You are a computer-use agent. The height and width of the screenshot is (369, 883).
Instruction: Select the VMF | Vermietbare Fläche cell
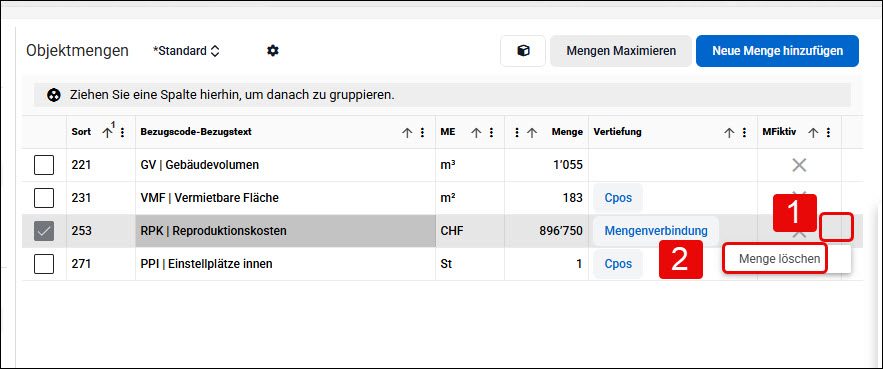286,198
